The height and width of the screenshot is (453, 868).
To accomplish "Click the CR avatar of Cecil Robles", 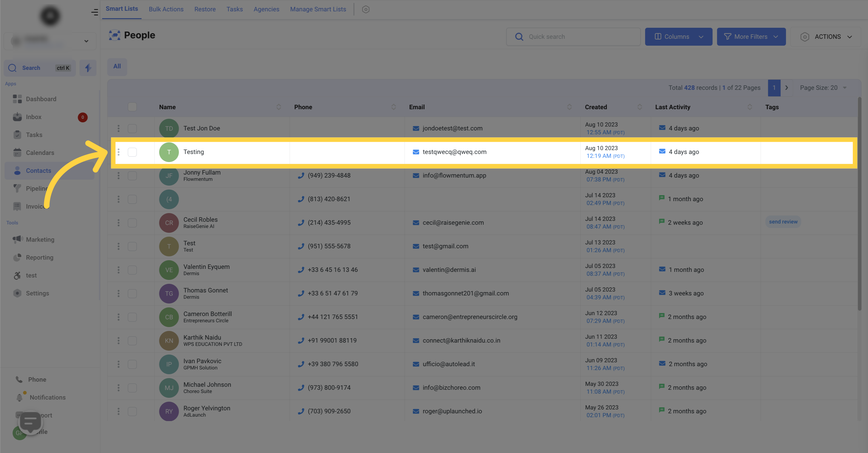I will click(169, 223).
